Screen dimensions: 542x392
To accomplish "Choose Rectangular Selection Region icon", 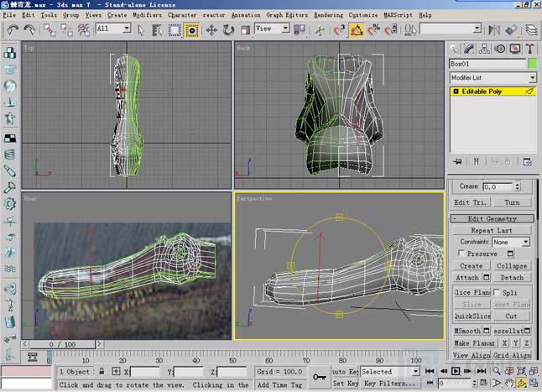I will pos(175,30).
